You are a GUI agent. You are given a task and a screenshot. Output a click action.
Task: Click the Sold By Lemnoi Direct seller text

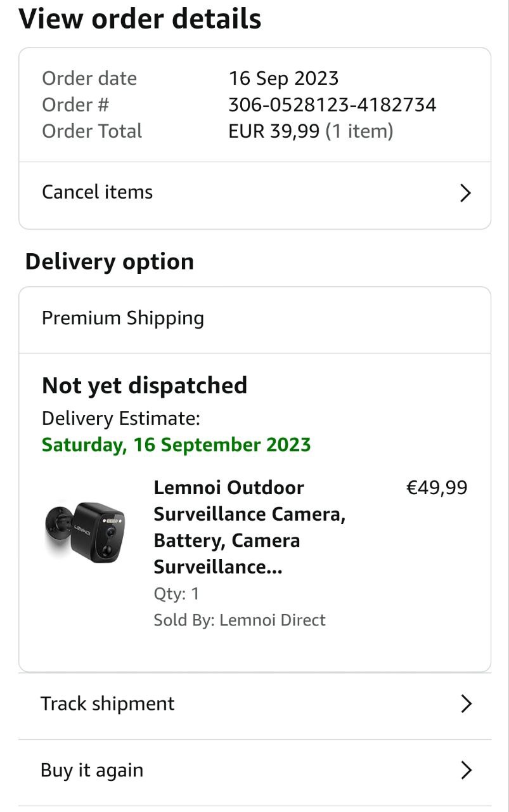[239, 620]
